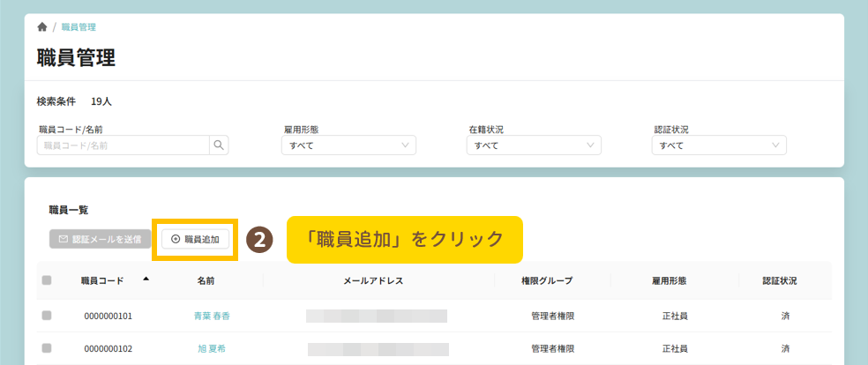Click the search magnifier icon
This screenshot has width=868, height=365.
tap(219, 145)
